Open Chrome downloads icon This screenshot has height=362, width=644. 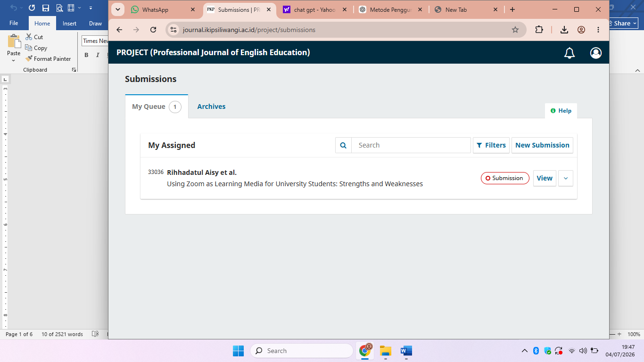tap(564, 30)
